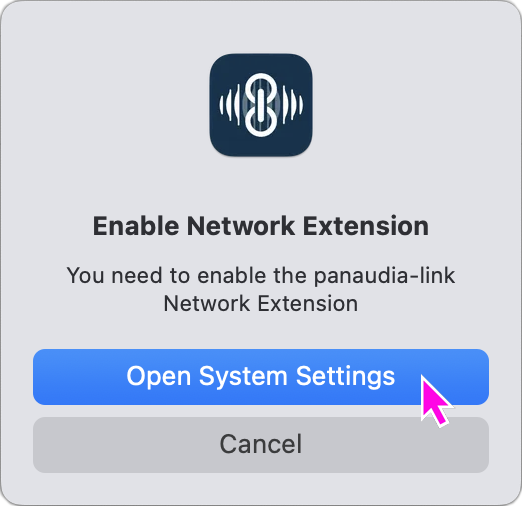This screenshot has width=522, height=506.
Task: Click the word Extension in the bold title
Action: 366,226
